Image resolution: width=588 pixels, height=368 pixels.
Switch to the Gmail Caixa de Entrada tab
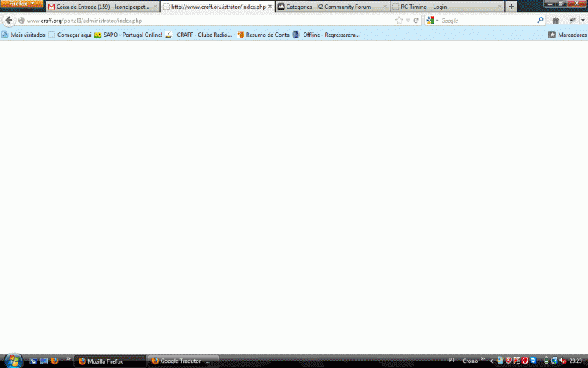[x=103, y=7]
